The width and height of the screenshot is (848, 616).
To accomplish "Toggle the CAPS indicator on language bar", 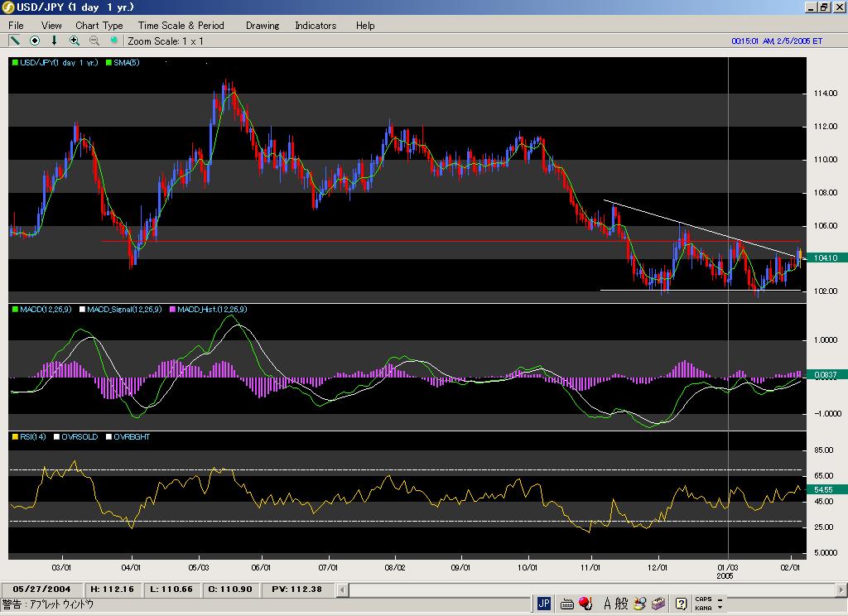I will pyautogui.click(x=703, y=599).
